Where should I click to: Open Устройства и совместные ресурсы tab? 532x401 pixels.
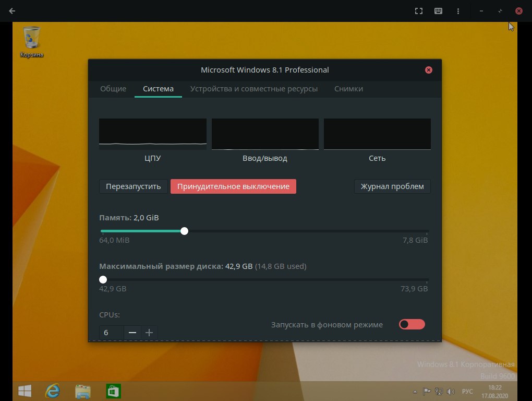coord(254,89)
